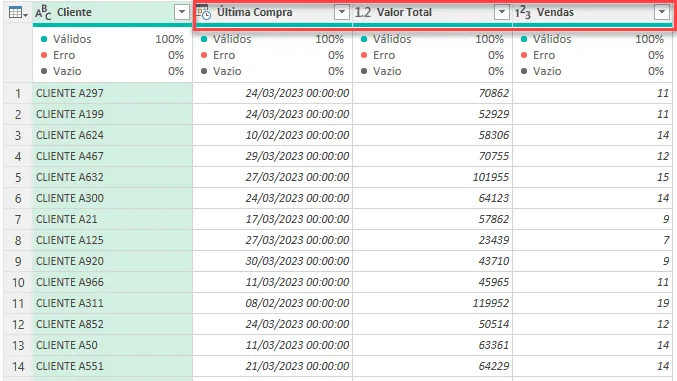This screenshot has width=677, height=381.
Task: Select the CLIENTE A551 cell
Action: point(112,366)
